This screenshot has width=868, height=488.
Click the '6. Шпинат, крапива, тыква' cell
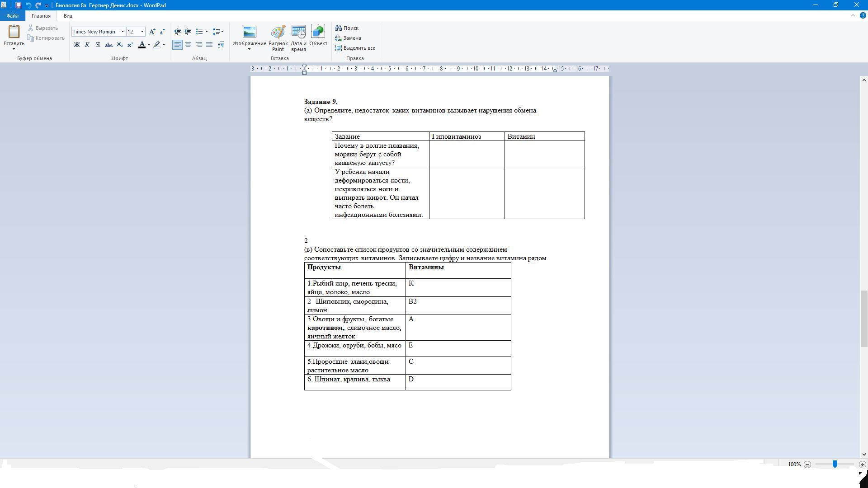tap(355, 382)
